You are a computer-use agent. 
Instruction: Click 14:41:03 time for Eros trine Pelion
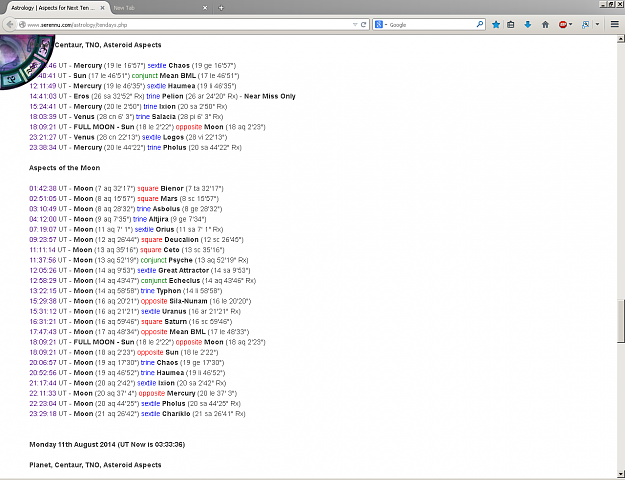coord(43,96)
